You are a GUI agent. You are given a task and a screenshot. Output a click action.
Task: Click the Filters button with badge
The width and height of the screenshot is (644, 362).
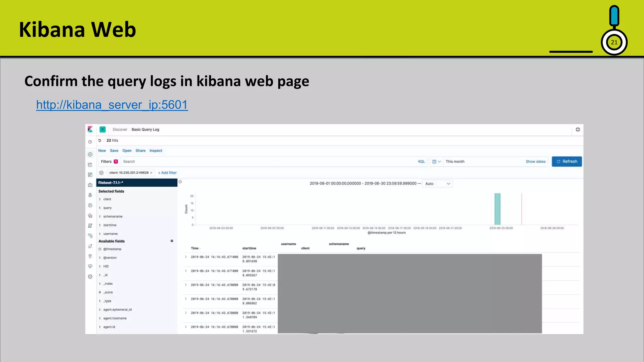tap(109, 162)
